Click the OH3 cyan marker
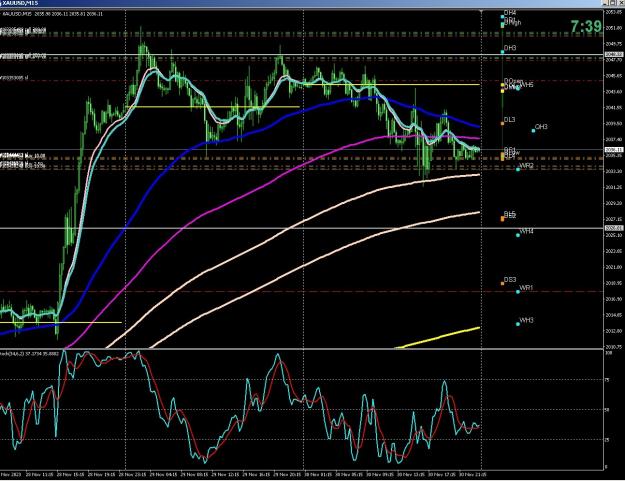The width and height of the screenshot is (625, 481). pos(533,131)
